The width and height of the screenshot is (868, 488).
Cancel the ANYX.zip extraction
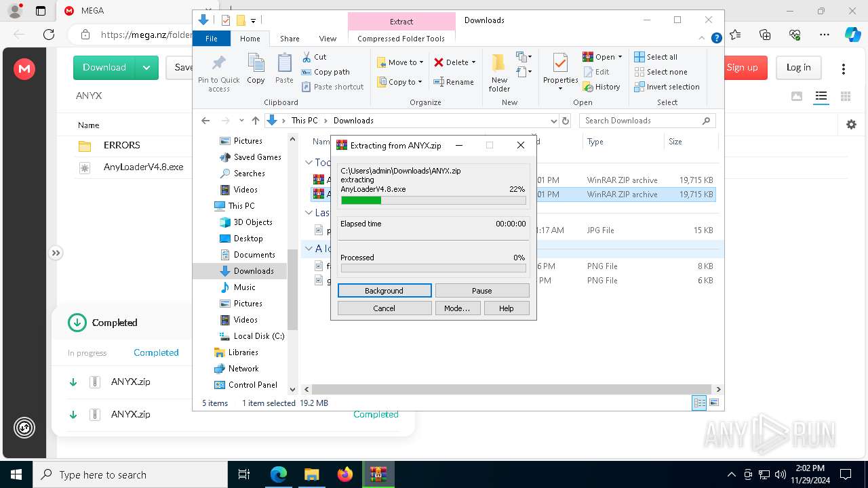[x=384, y=308]
